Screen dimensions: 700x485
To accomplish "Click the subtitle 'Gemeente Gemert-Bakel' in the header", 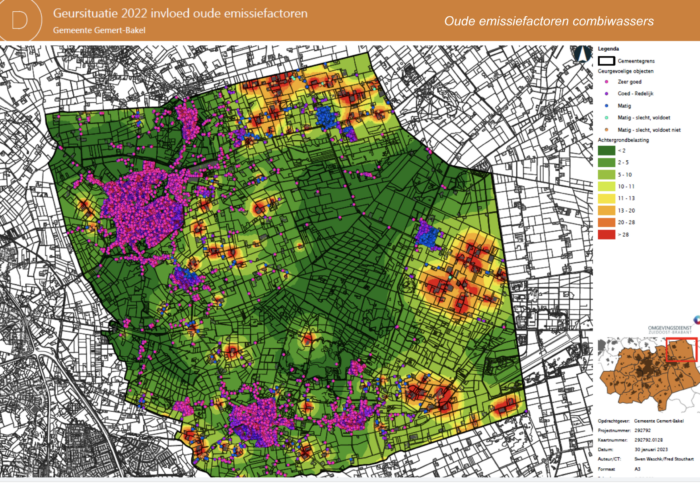I will (99, 30).
